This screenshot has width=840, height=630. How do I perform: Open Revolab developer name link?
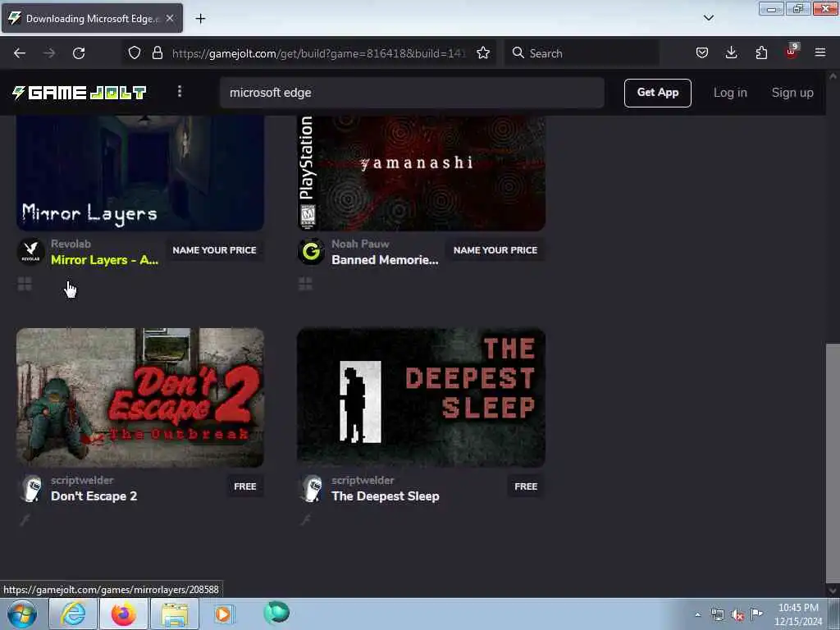click(x=71, y=244)
